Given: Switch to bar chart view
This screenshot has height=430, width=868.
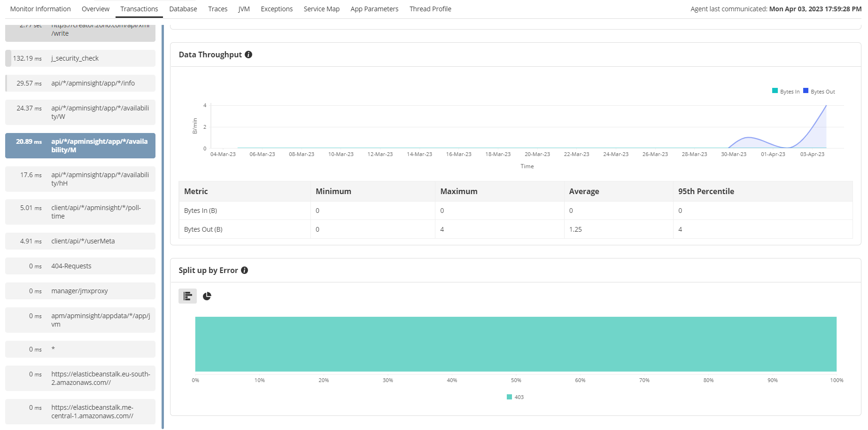Looking at the screenshot, I should click(188, 296).
